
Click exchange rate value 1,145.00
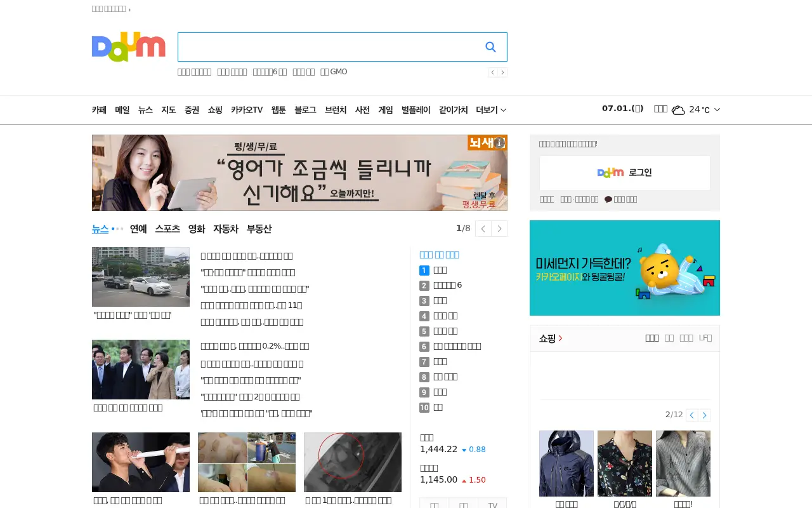tap(438, 479)
